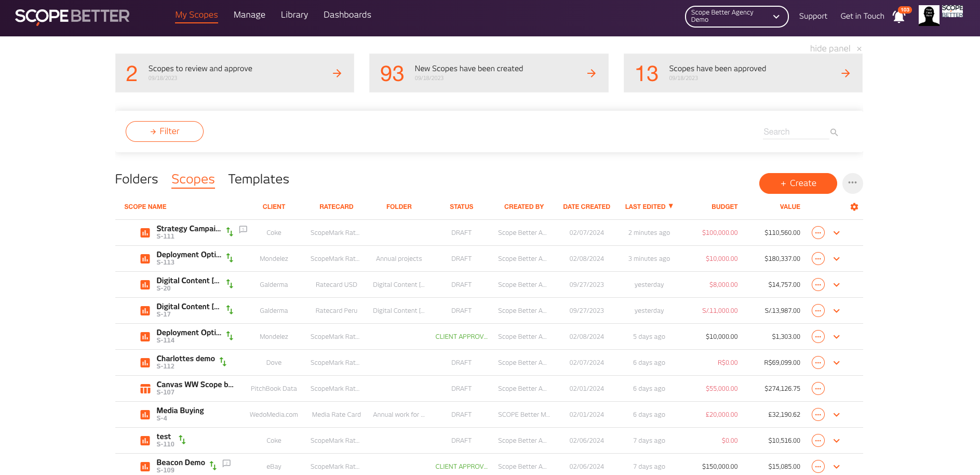The width and height of the screenshot is (980, 475).
Task: Expand the test S-110 row
Action: (837, 441)
